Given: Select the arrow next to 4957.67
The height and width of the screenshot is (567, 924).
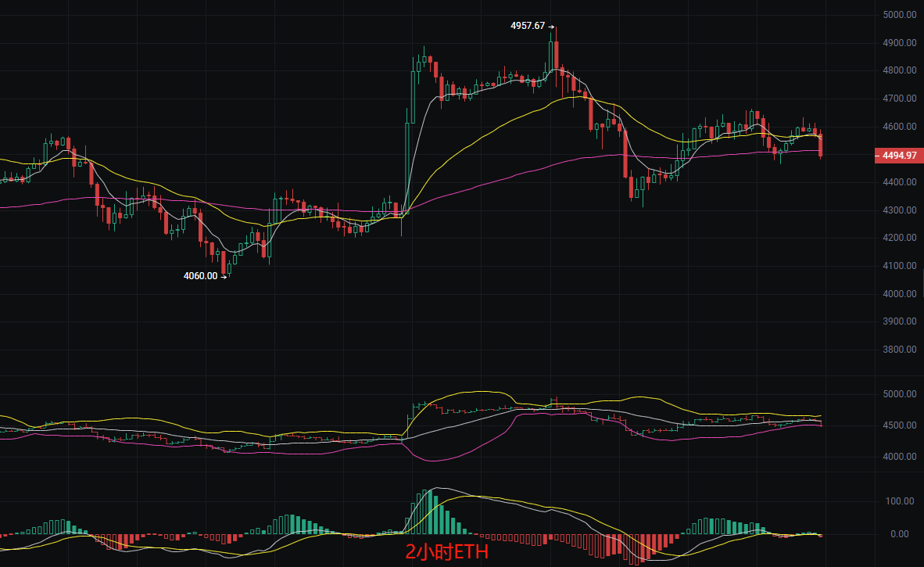Looking at the screenshot, I should point(551,26).
